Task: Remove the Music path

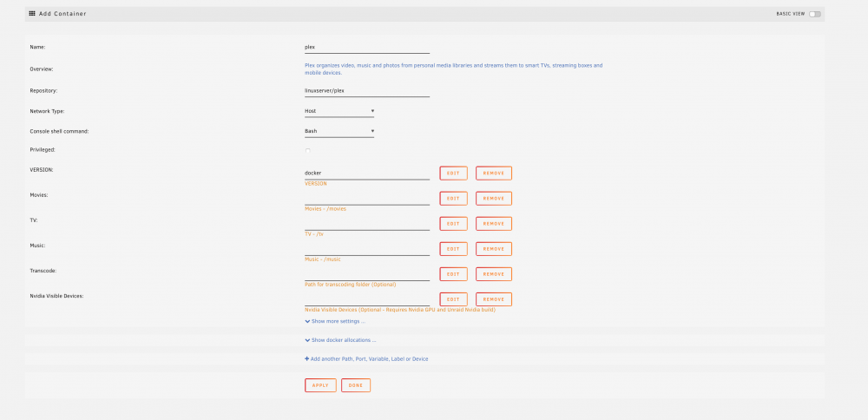Action: click(494, 249)
